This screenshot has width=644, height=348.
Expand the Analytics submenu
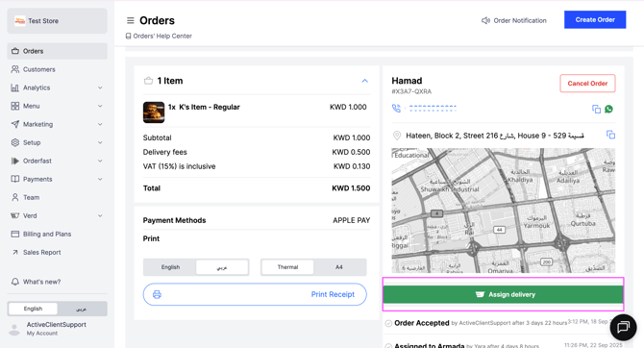[100, 87]
